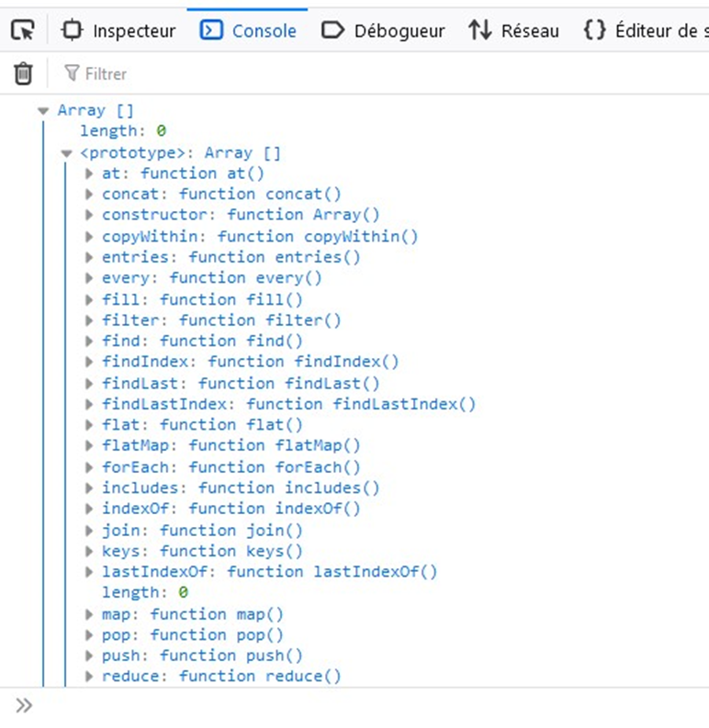Open the Inspecteur tab

118,30
